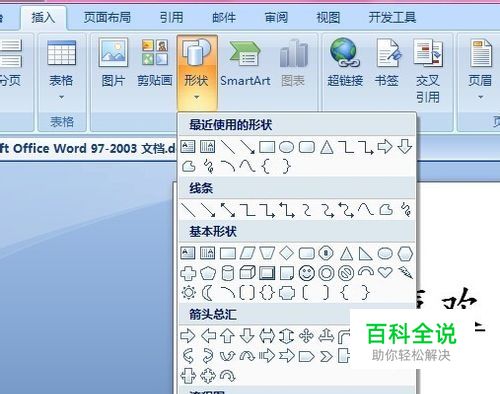Viewport: 500px width, 394px height.
Task: Pick the crescent moon shape
Action: (207, 293)
